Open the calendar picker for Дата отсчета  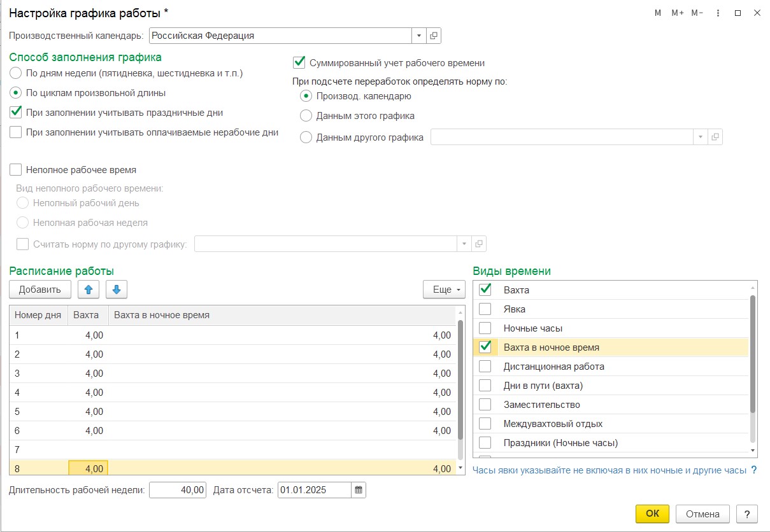pos(359,490)
